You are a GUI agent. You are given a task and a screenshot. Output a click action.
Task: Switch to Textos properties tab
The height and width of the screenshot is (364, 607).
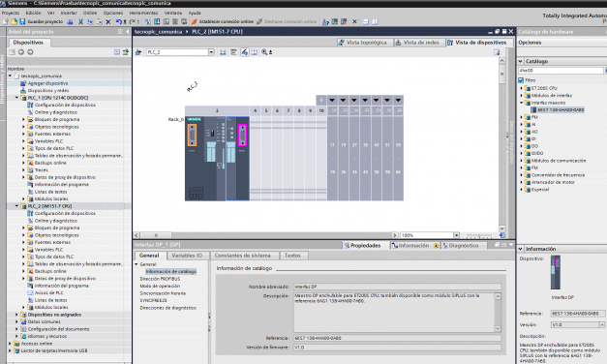pyautogui.click(x=292, y=256)
